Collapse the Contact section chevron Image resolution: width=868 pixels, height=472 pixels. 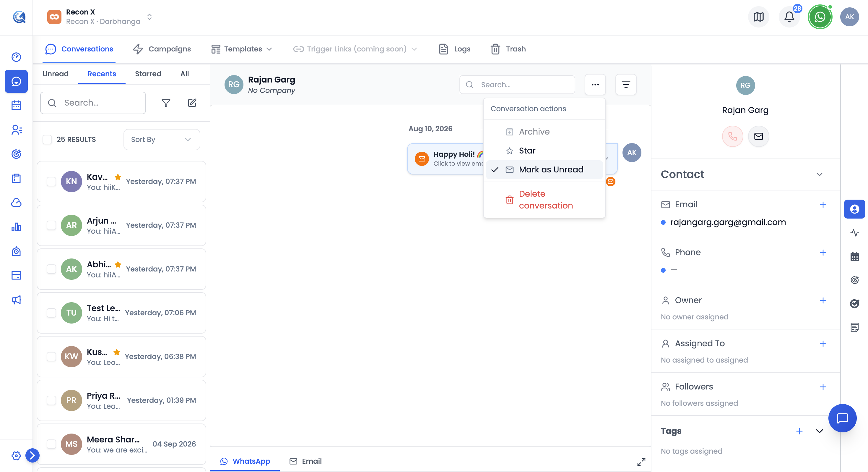[x=819, y=174]
